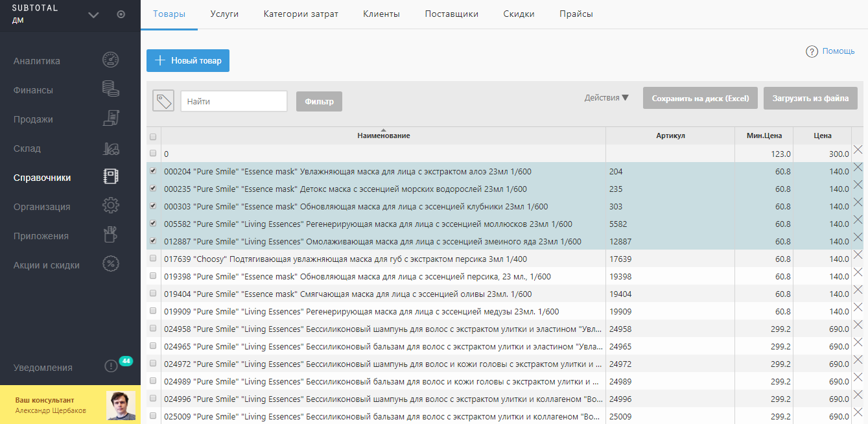Click the Финансы coins icon
Image resolution: width=868 pixels, height=424 pixels.
click(x=111, y=89)
